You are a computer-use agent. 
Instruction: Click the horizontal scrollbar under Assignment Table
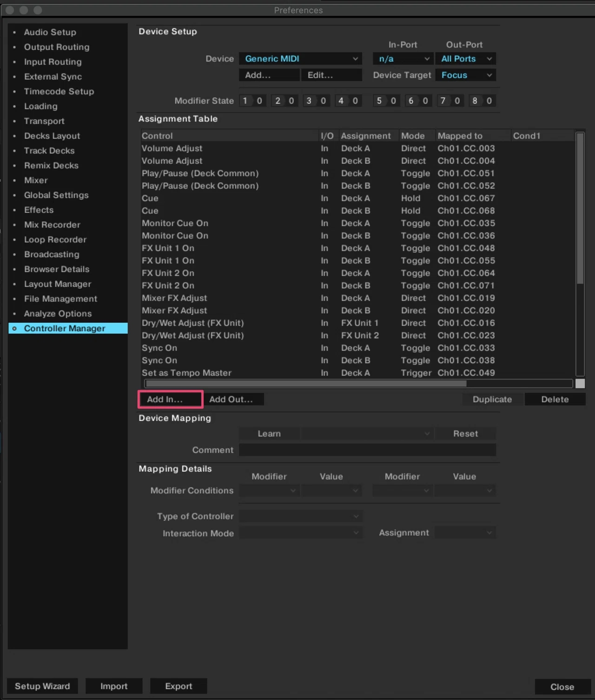[x=306, y=383]
